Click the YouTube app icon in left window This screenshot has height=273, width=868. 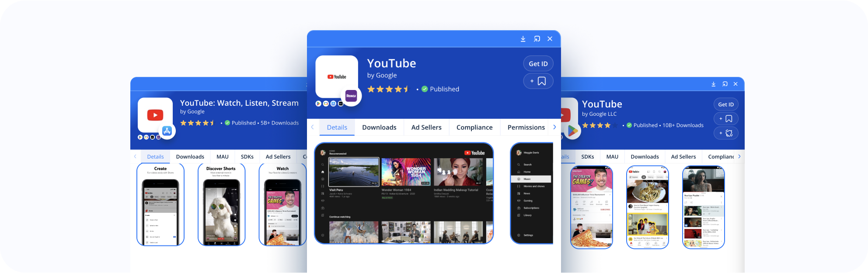[155, 115]
